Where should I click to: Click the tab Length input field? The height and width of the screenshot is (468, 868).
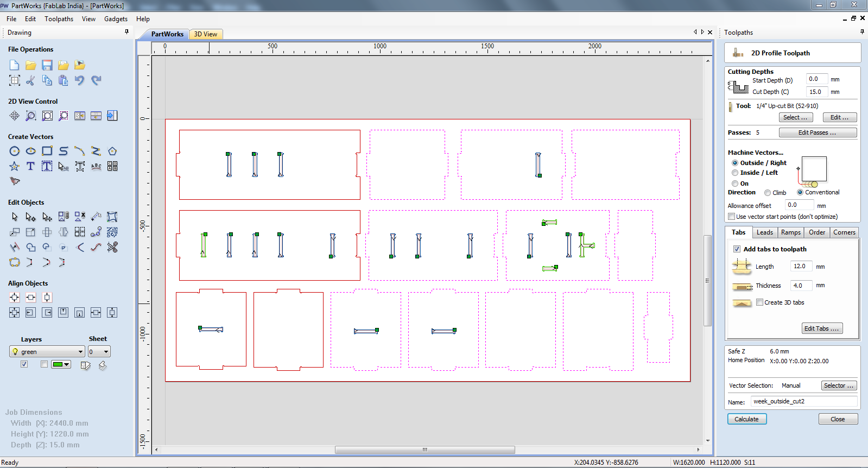point(801,266)
